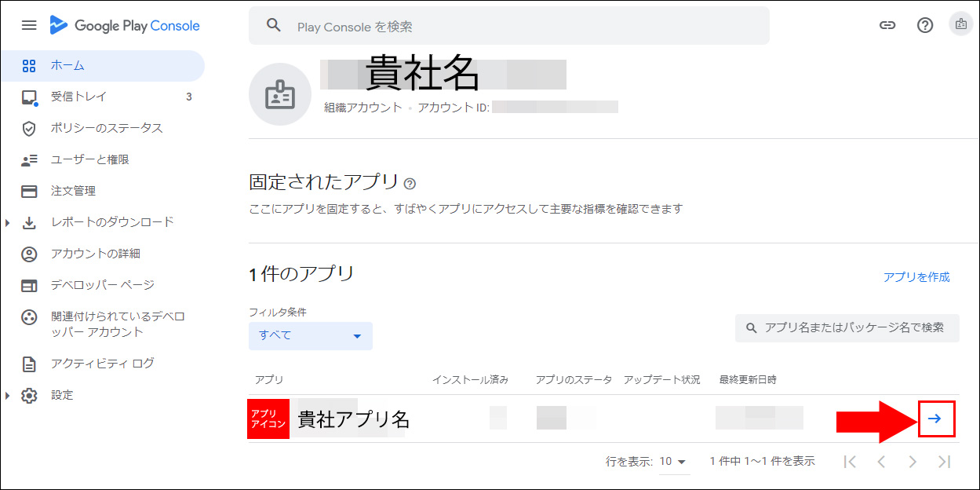Screen dimensions: 980x490
Task: Click the settings gear icon
Action: (29, 396)
